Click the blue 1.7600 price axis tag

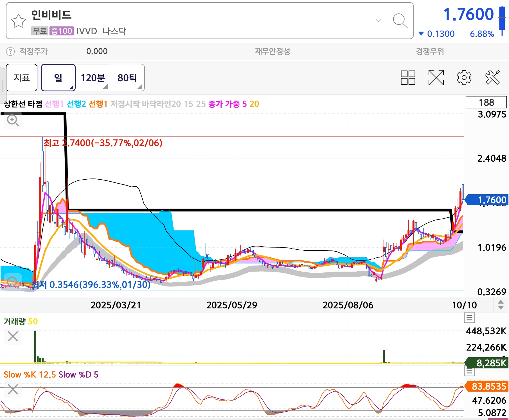pyautogui.click(x=487, y=200)
